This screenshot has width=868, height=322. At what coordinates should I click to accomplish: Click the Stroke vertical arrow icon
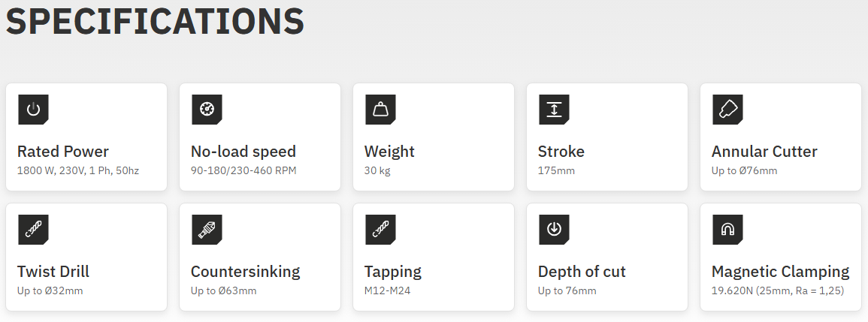tap(553, 110)
